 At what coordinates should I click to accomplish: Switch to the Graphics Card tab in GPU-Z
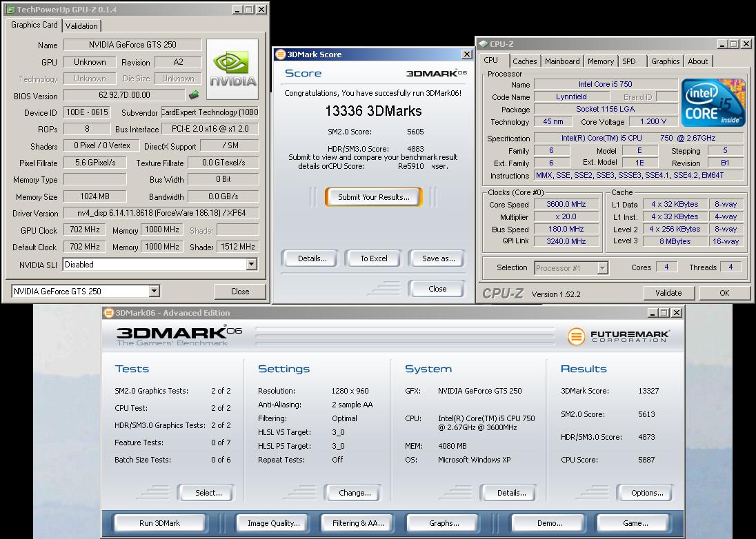coord(34,25)
